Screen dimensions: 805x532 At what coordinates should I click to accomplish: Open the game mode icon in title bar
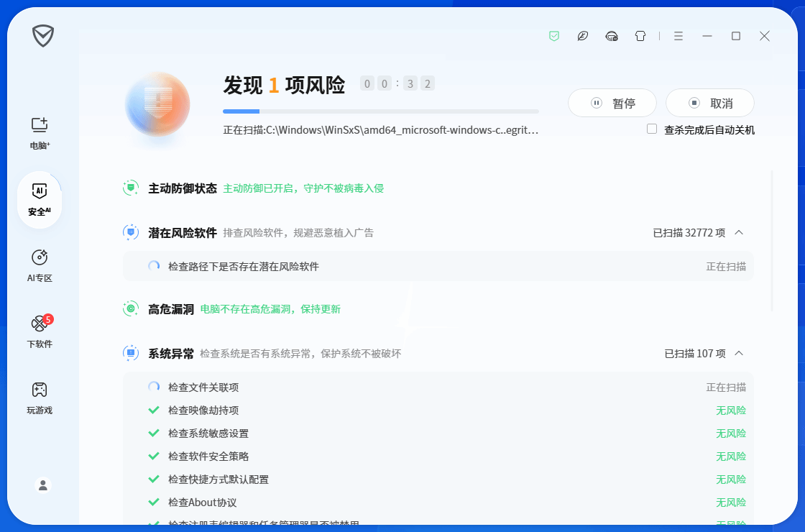612,36
